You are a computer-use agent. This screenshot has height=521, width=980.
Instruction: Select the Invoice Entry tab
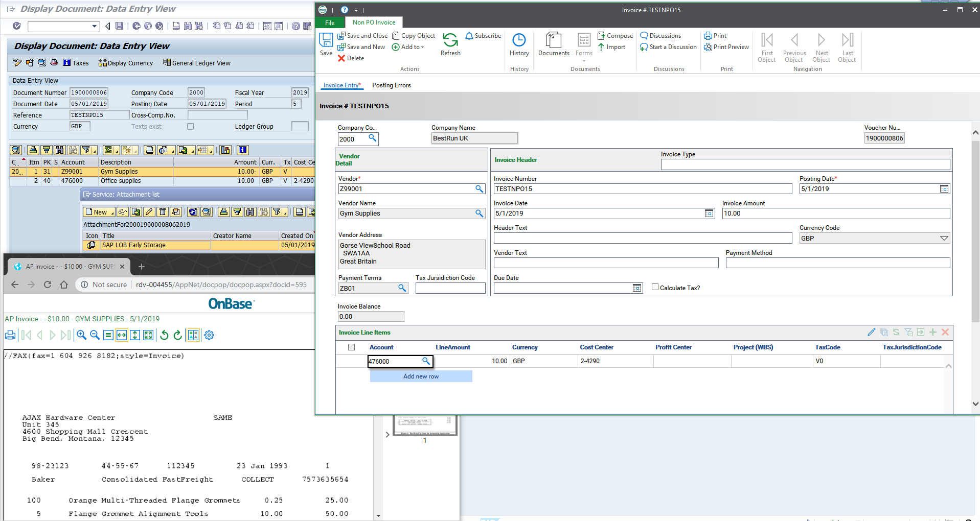342,85
